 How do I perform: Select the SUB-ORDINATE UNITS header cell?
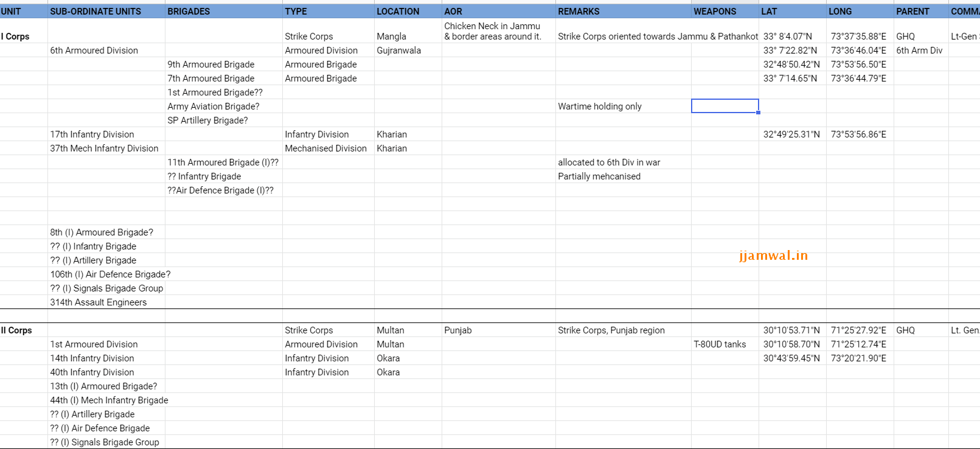[106, 12]
